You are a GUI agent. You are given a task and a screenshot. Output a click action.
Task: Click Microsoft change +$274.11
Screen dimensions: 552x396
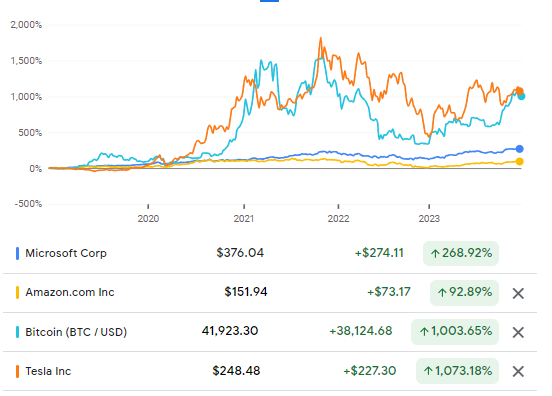coord(379,253)
